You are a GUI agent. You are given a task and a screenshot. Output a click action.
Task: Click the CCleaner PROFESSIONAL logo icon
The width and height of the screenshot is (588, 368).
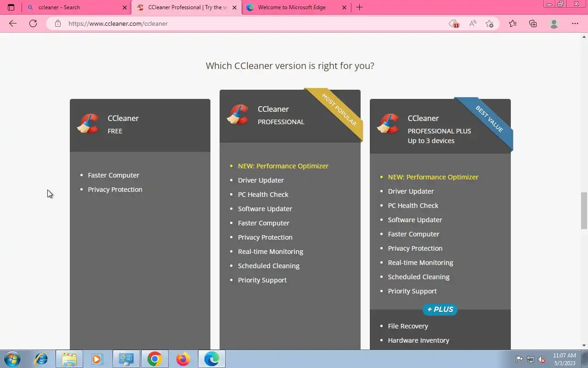pos(238,115)
